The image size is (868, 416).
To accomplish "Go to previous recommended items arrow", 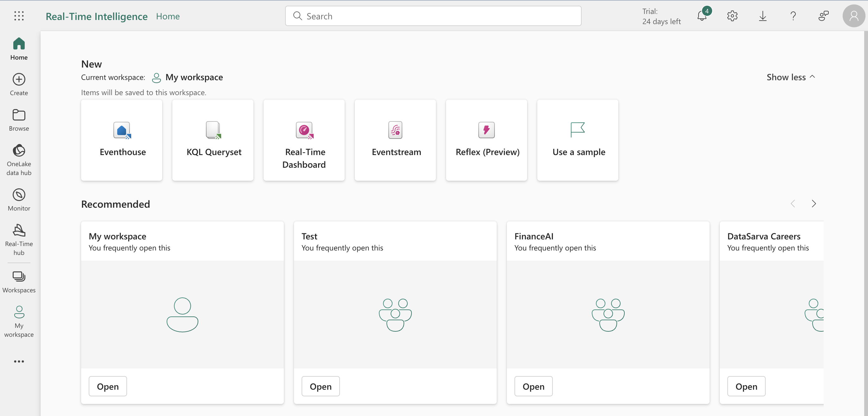I will pyautogui.click(x=793, y=204).
